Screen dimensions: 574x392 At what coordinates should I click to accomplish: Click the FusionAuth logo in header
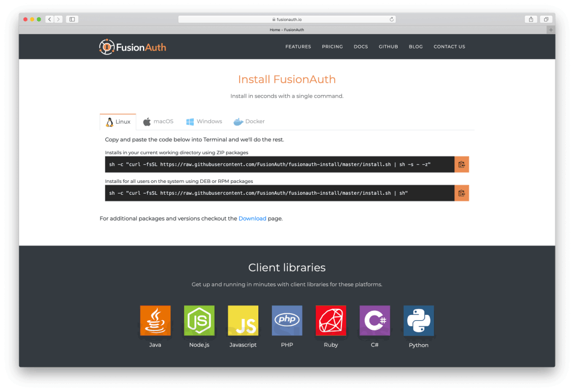pos(133,47)
